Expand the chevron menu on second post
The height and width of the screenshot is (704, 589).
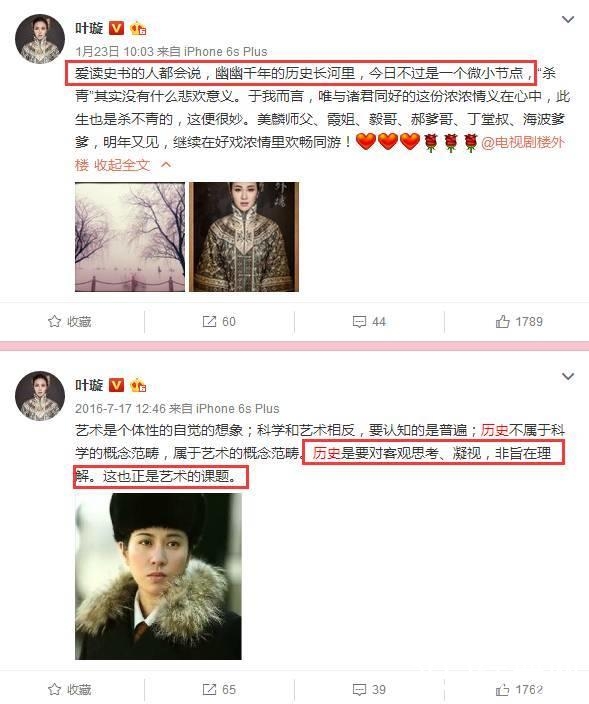pos(568,376)
